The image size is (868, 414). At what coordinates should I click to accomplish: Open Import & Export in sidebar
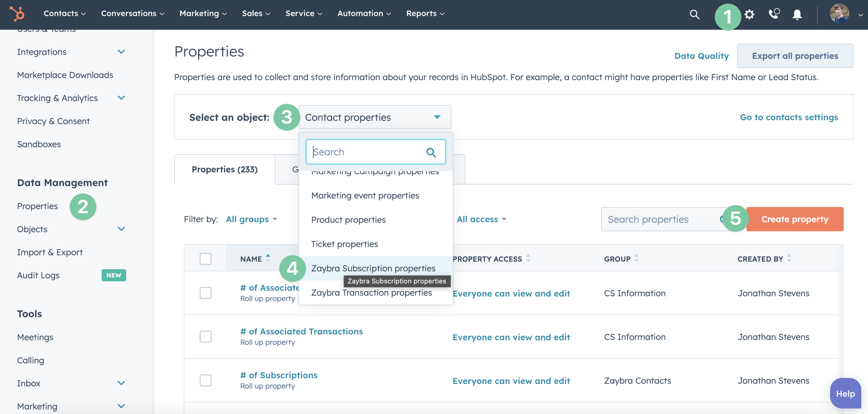pos(50,252)
